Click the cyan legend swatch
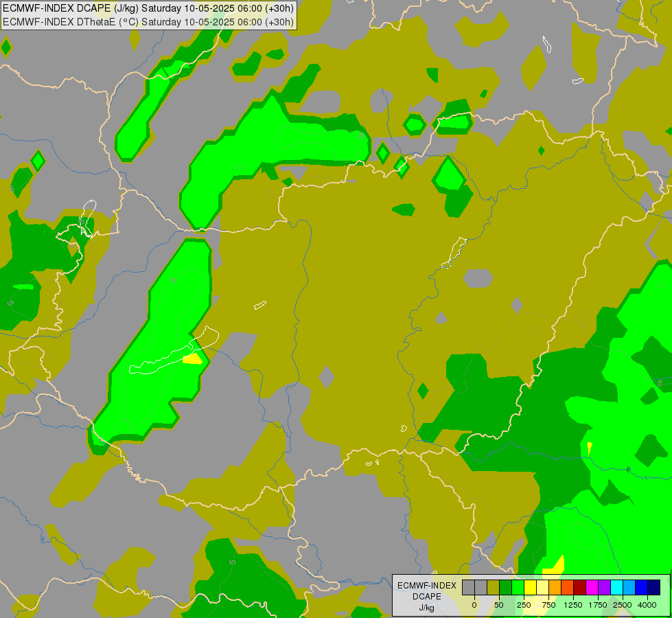 click(616, 588)
